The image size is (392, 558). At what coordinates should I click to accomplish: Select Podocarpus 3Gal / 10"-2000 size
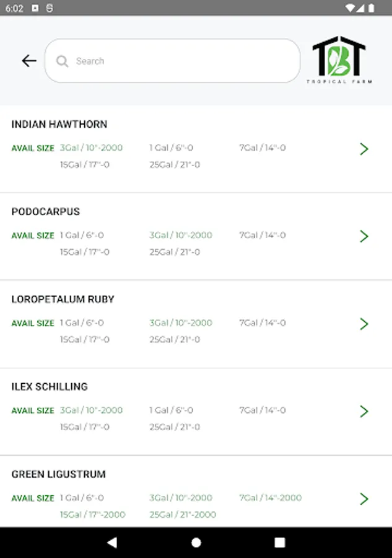[x=181, y=235]
